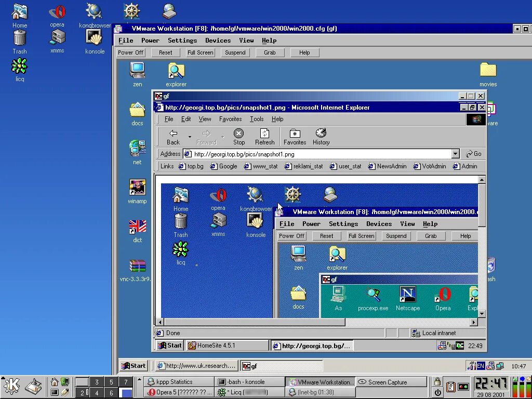Open the KDE K menu
The height and width of the screenshot is (399, 532).
pyautogui.click(x=11, y=386)
